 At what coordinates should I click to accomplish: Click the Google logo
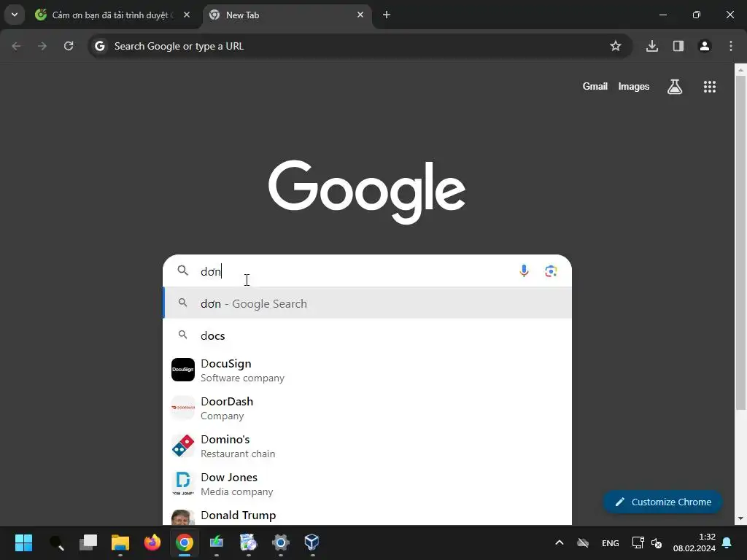click(367, 192)
